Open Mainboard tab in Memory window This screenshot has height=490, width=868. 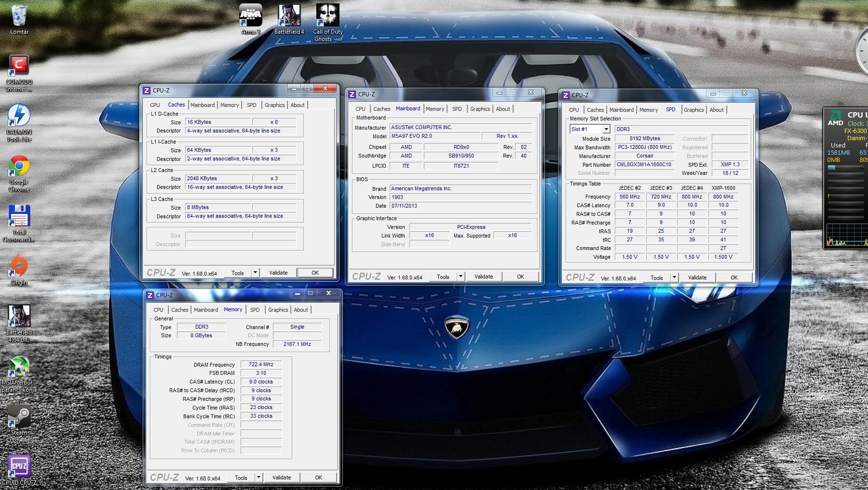pyautogui.click(x=206, y=310)
